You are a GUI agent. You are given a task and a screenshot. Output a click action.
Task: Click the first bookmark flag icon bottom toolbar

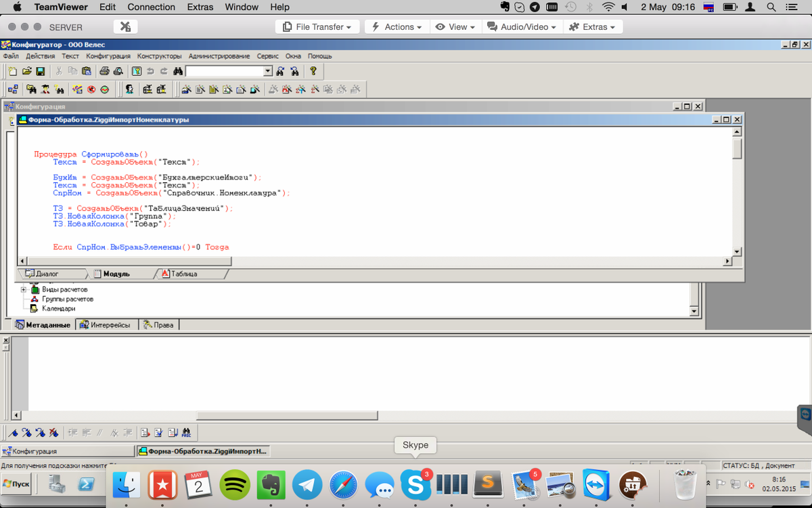tap(13, 432)
